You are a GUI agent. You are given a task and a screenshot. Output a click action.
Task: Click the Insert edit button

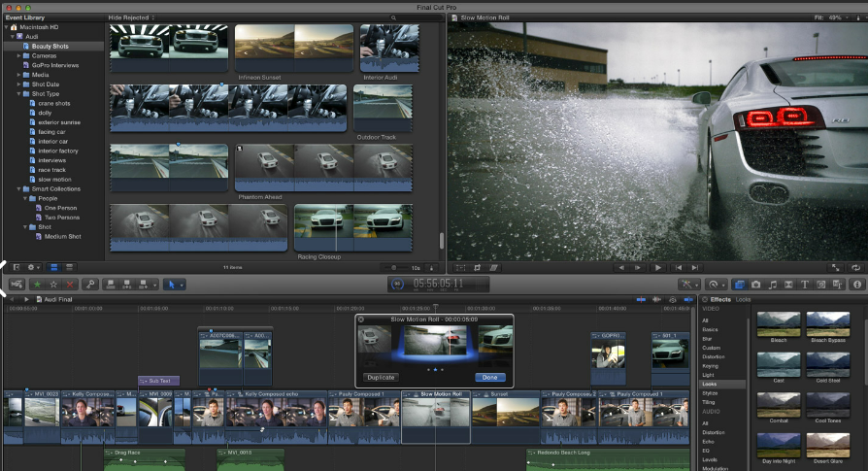pyautogui.click(x=127, y=285)
